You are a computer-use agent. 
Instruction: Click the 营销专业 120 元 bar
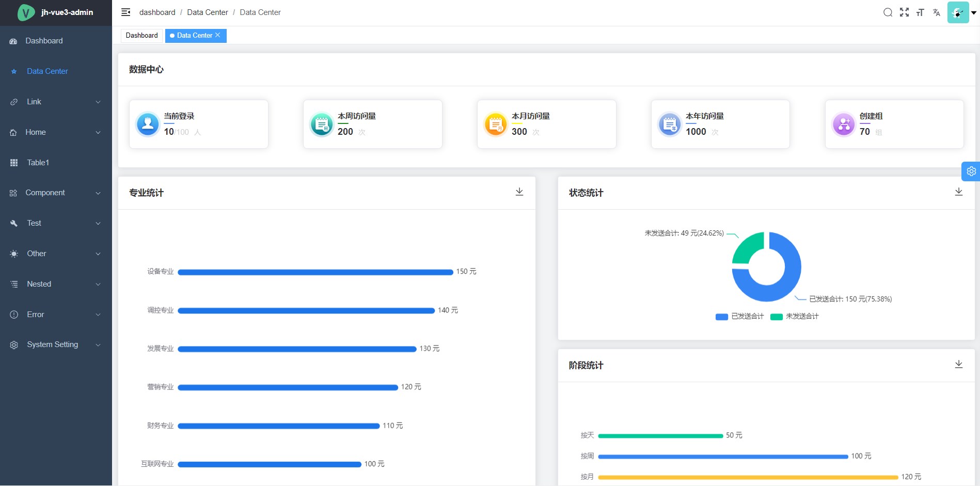(x=288, y=387)
